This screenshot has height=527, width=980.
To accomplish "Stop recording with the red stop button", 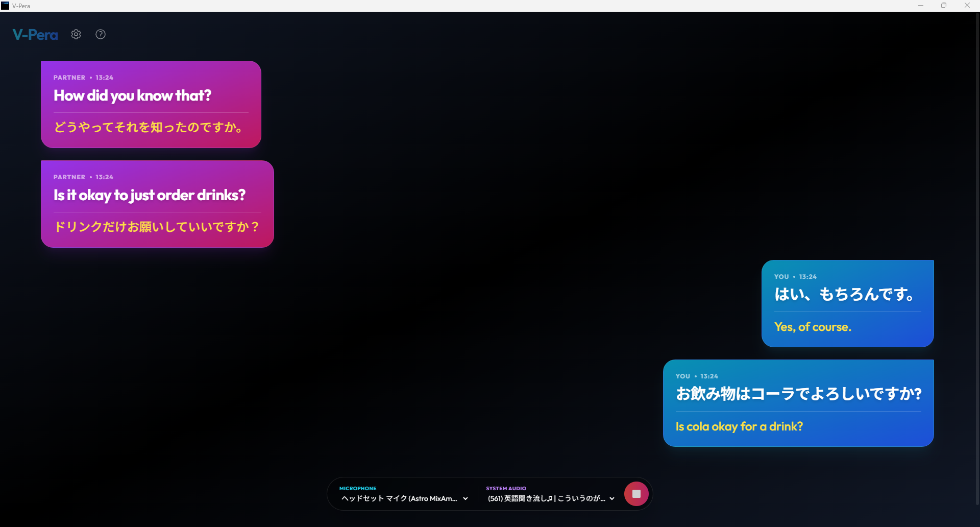I will click(636, 494).
